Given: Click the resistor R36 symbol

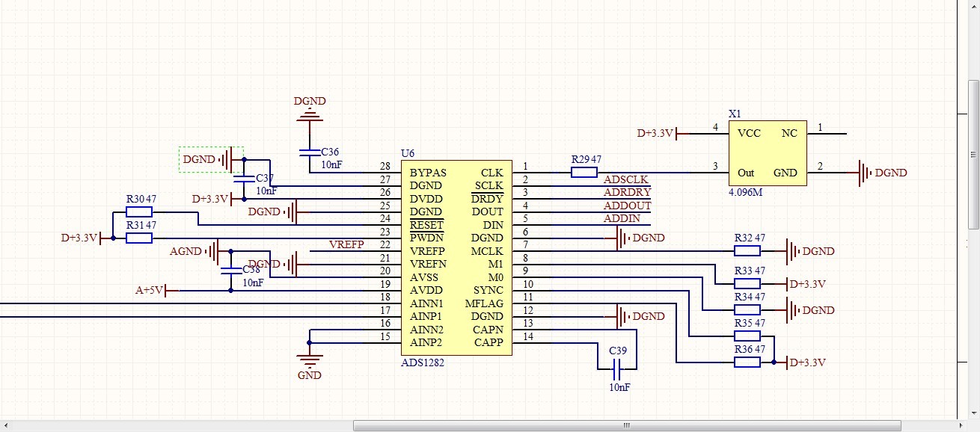Looking at the screenshot, I should [747, 362].
